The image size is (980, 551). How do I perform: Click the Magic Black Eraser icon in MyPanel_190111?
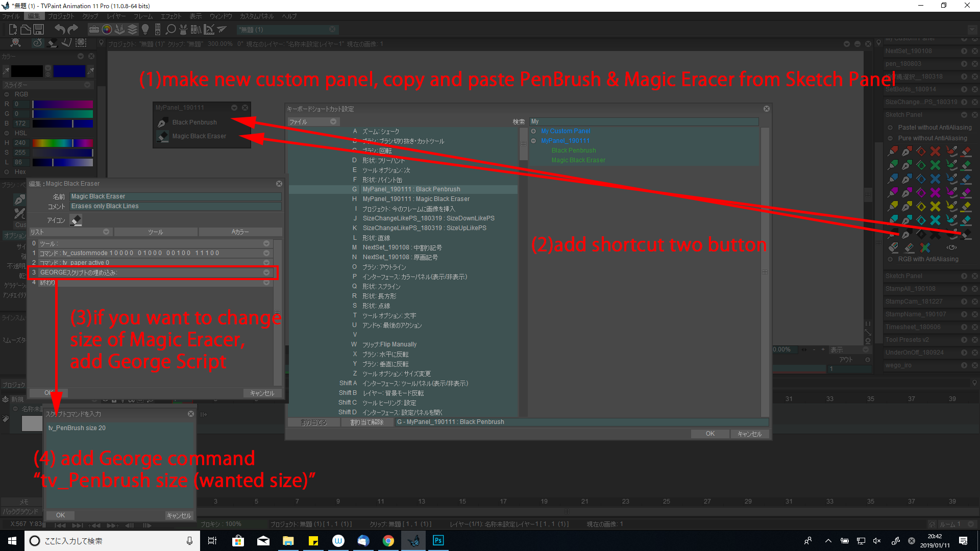click(x=162, y=137)
